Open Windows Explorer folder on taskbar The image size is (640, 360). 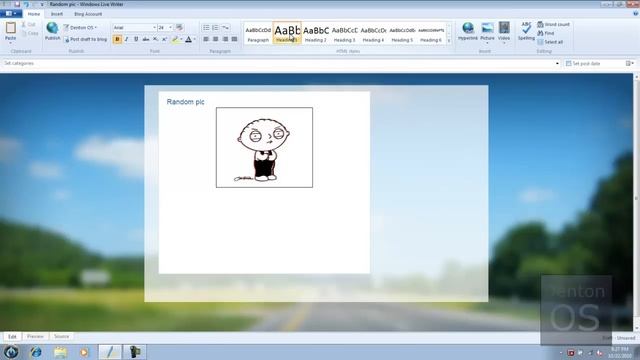(x=60, y=352)
